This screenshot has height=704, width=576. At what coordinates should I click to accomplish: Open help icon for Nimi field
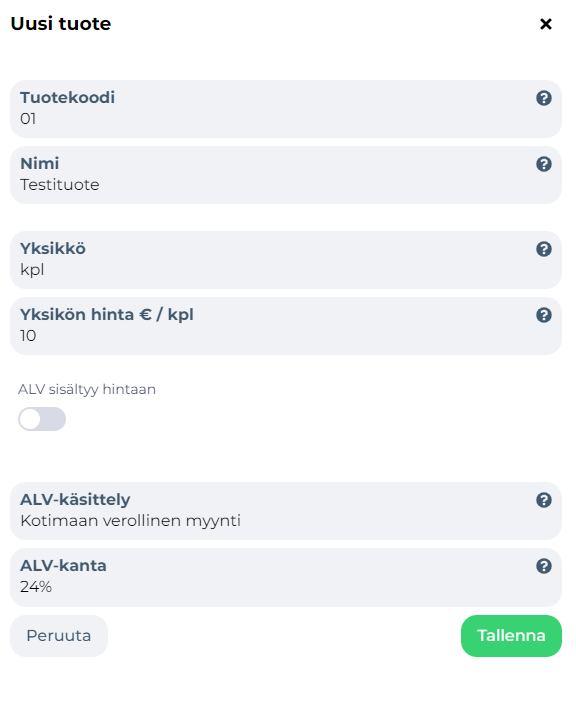pyautogui.click(x=544, y=164)
